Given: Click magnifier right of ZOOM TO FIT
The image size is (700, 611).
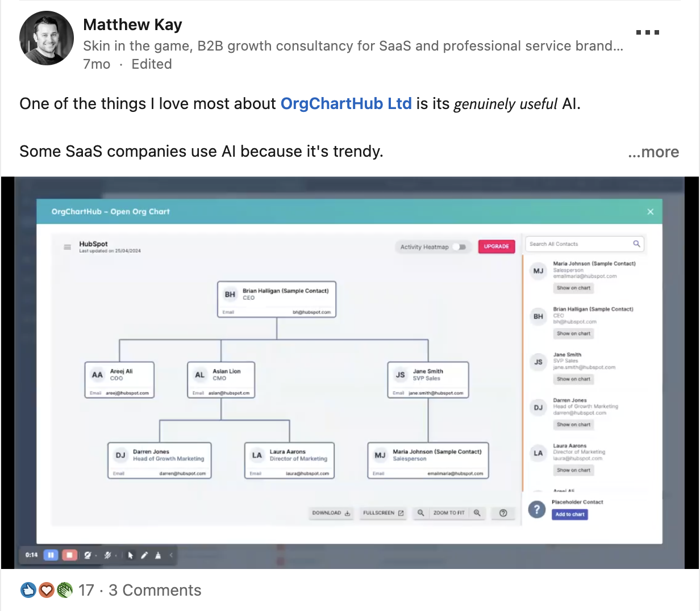Looking at the screenshot, I should (x=477, y=513).
